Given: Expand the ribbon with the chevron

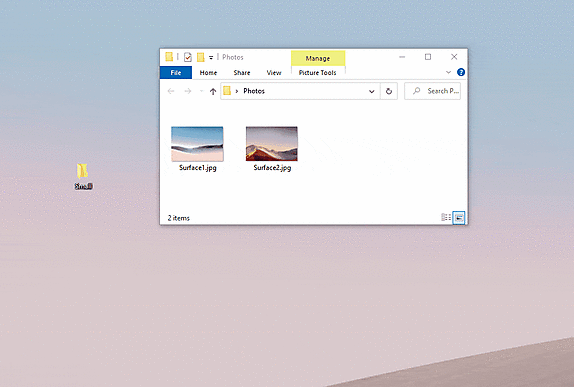Looking at the screenshot, I should tap(448, 72).
